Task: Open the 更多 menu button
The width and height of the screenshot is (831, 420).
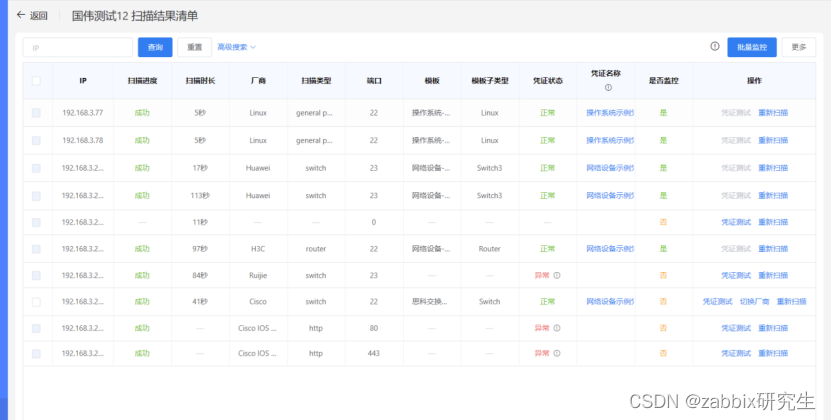Action: (x=799, y=47)
